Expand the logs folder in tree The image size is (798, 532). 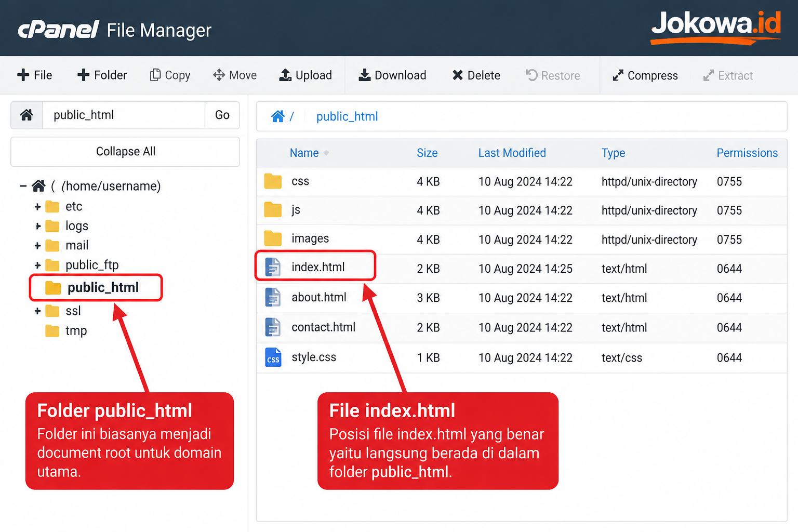tap(37, 226)
